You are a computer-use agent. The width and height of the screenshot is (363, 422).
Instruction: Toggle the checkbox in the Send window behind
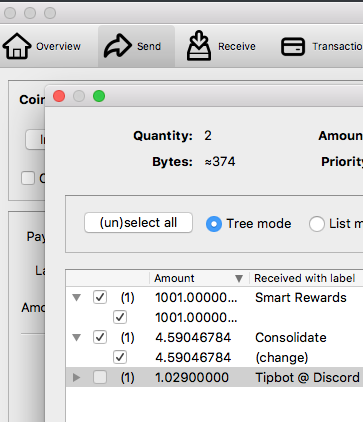(28, 178)
